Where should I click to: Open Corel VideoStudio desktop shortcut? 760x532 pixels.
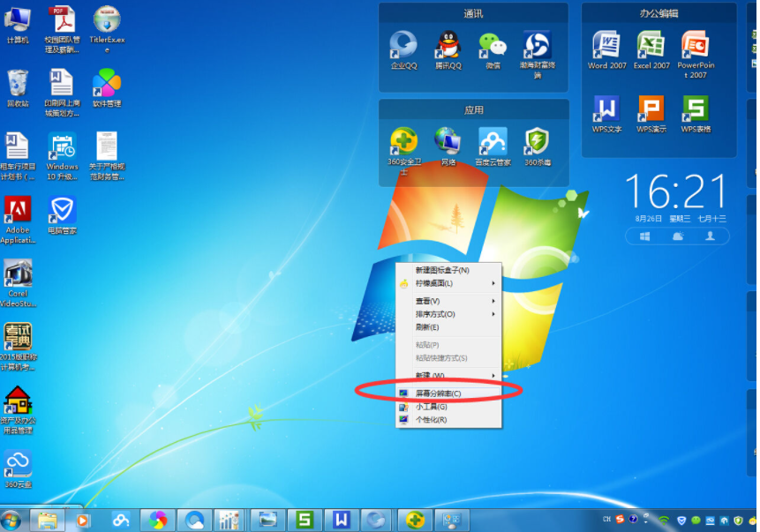18,283
